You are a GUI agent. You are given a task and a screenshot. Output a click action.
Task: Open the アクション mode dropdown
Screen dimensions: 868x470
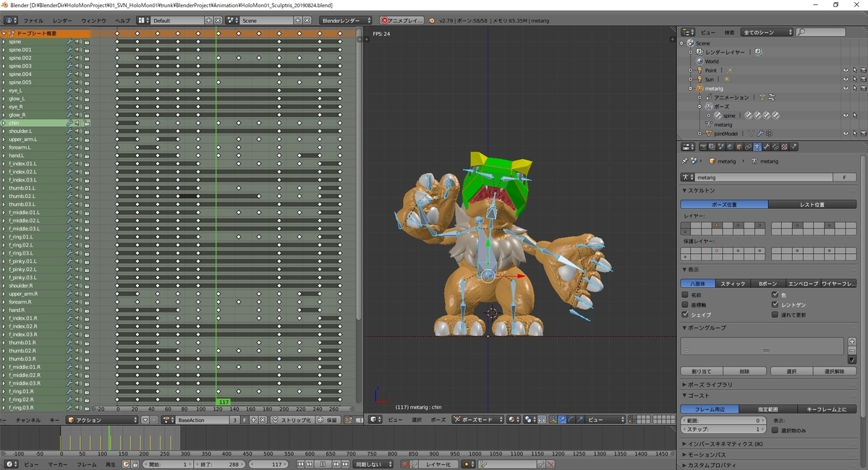(101, 419)
